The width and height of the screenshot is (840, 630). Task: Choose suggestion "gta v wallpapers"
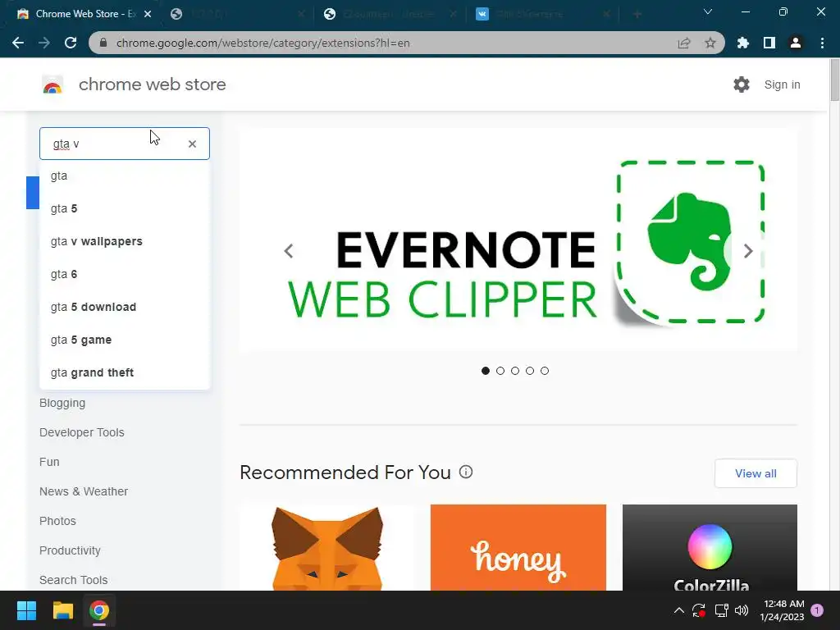pyautogui.click(x=125, y=241)
